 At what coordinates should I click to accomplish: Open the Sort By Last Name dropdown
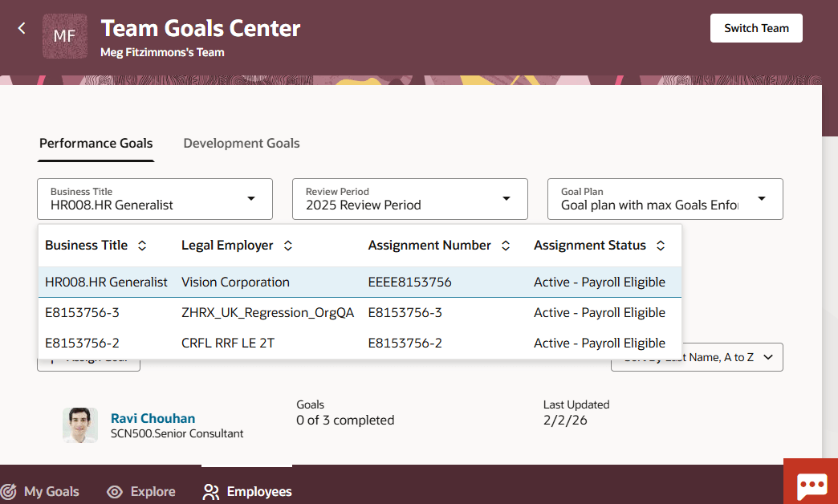697,356
